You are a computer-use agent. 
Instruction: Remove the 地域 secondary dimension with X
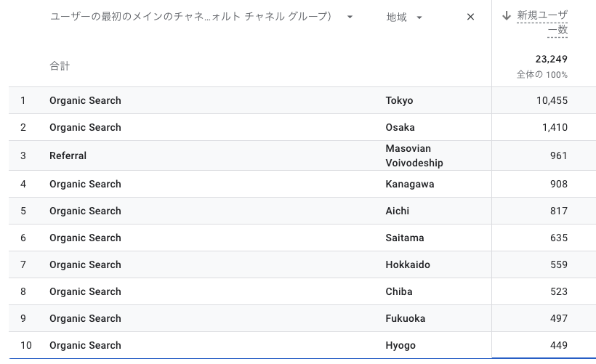pyautogui.click(x=470, y=17)
